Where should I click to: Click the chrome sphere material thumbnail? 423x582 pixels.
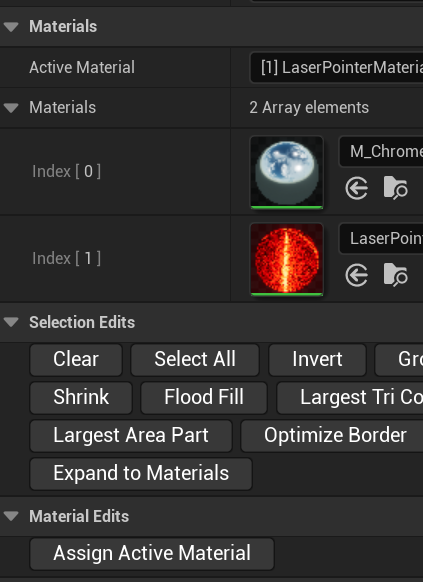click(286, 172)
